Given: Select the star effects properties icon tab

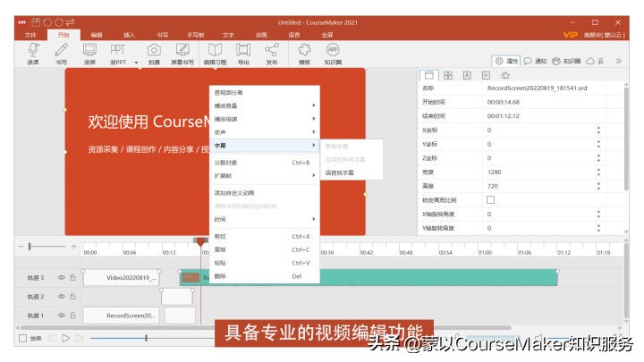Looking at the screenshot, I should [505, 75].
